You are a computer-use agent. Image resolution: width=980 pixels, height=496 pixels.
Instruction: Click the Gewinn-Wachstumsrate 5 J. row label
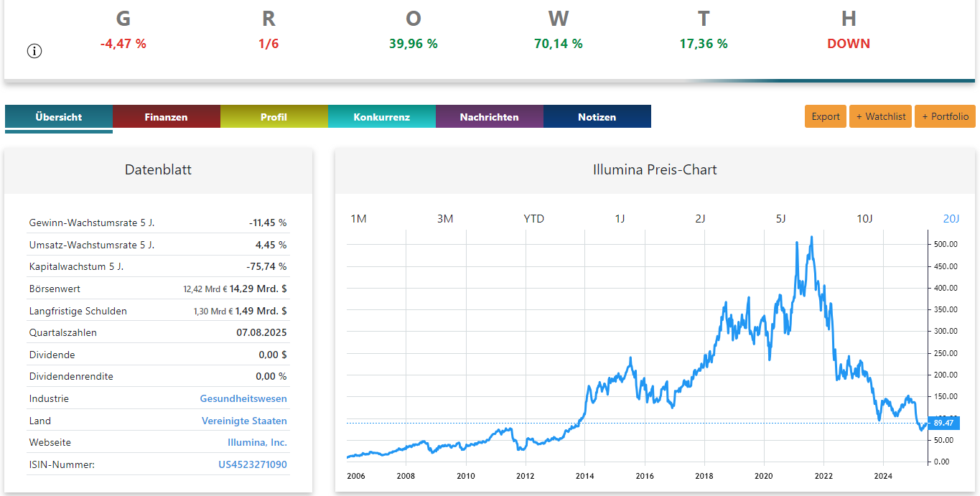(x=92, y=223)
